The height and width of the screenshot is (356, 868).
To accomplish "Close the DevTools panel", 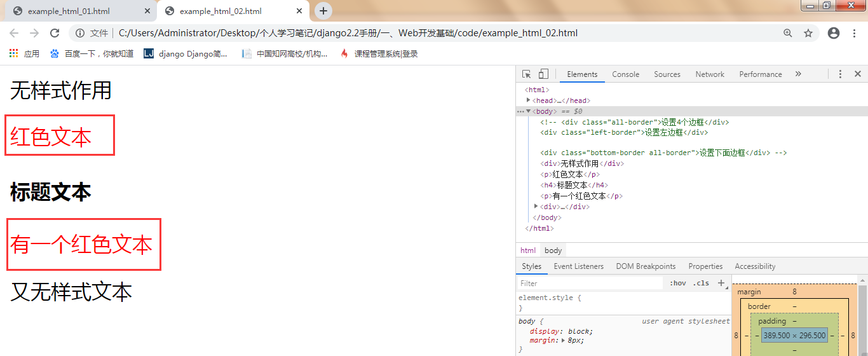I will (857, 74).
